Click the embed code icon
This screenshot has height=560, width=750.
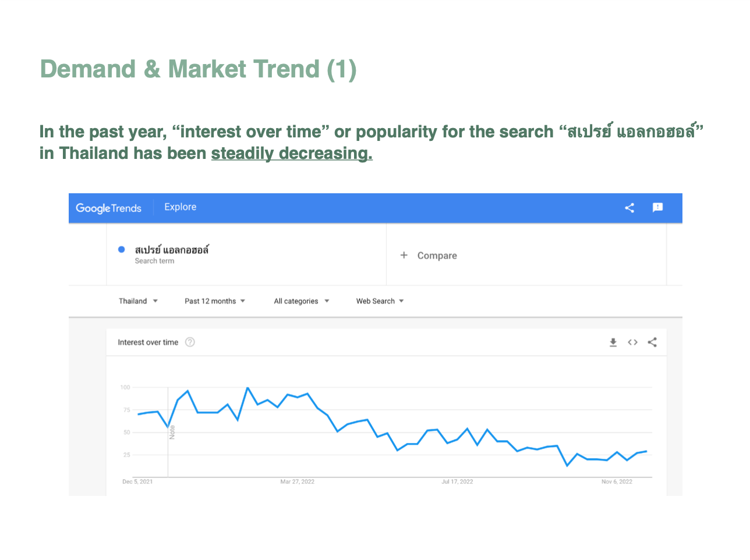click(632, 342)
